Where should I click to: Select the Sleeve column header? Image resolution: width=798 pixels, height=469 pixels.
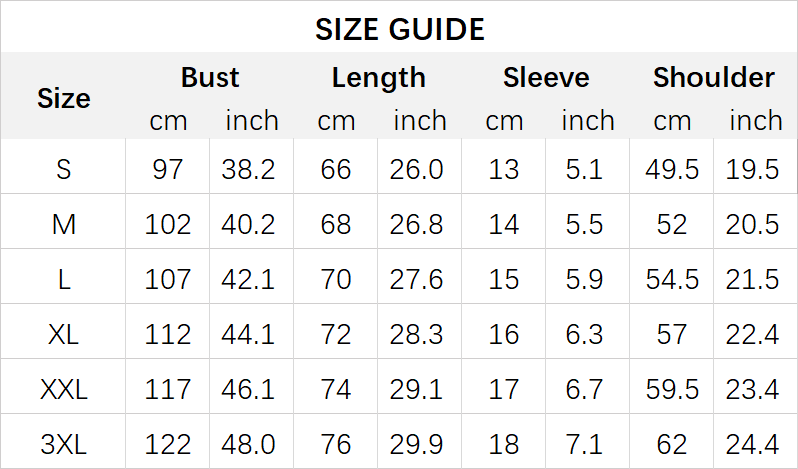point(546,78)
